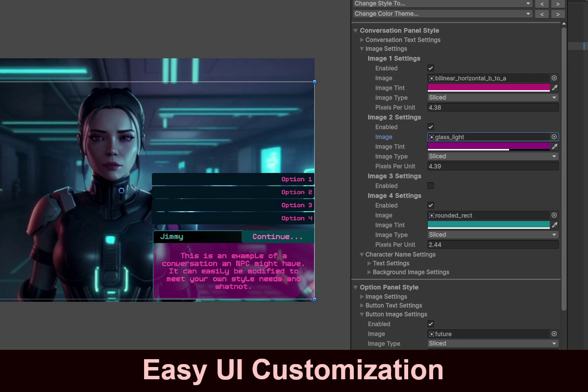588x392 pixels.
Task: Pick Image 2 tint with the eyedropper
Action: pyautogui.click(x=555, y=147)
